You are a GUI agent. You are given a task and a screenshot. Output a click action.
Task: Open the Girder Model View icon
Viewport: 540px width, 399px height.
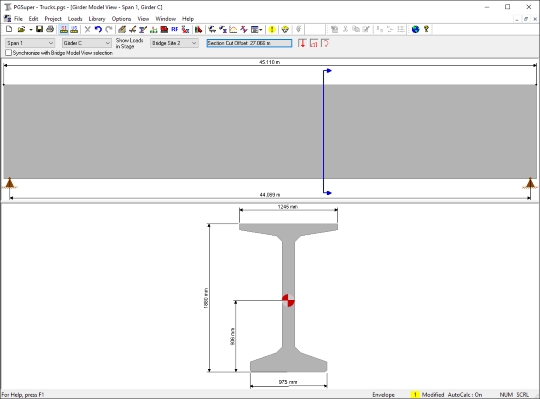tap(223, 29)
